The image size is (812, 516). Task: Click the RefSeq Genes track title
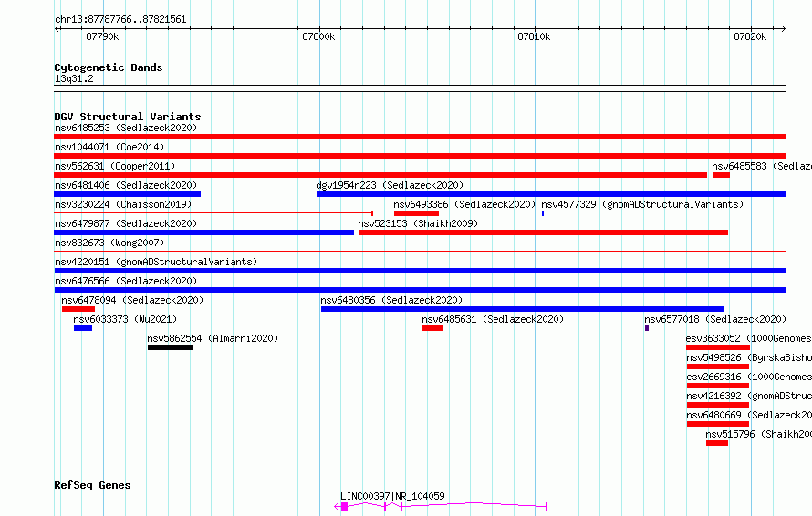pos(92,485)
